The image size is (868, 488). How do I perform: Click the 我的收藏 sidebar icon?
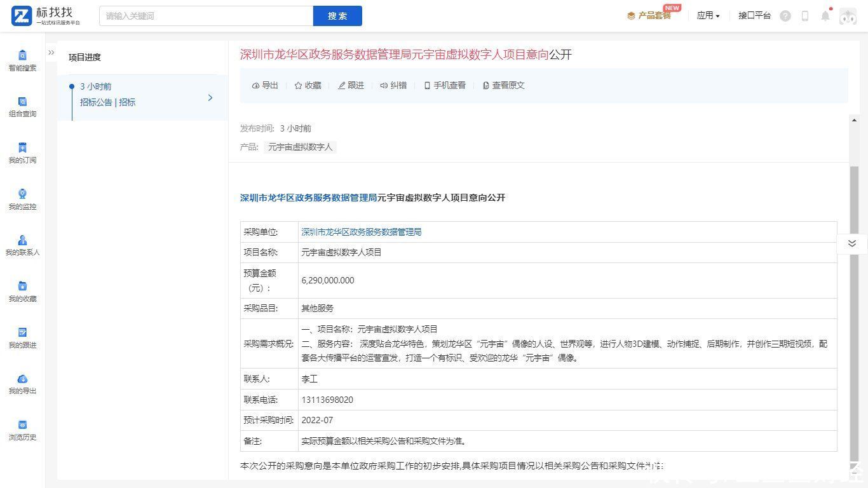tap(22, 287)
